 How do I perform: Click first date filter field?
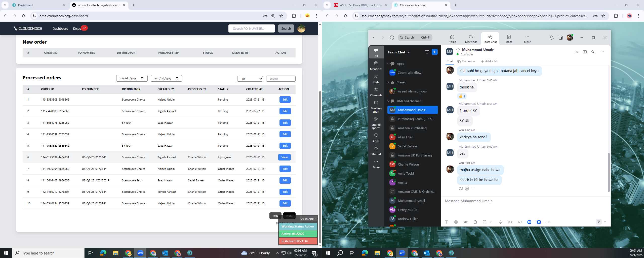coord(132,78)
